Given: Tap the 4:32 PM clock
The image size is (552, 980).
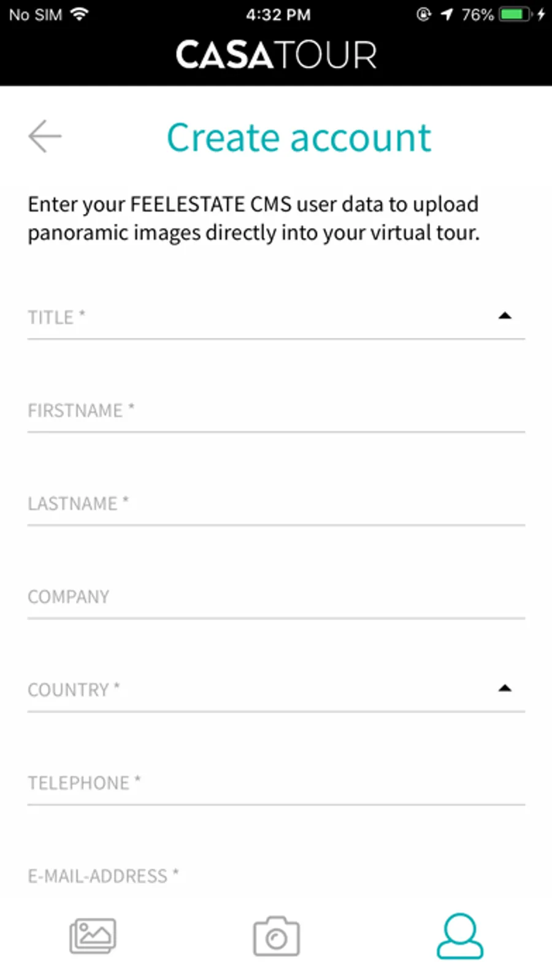Looking at the screenshot, I should click(278, 14).
